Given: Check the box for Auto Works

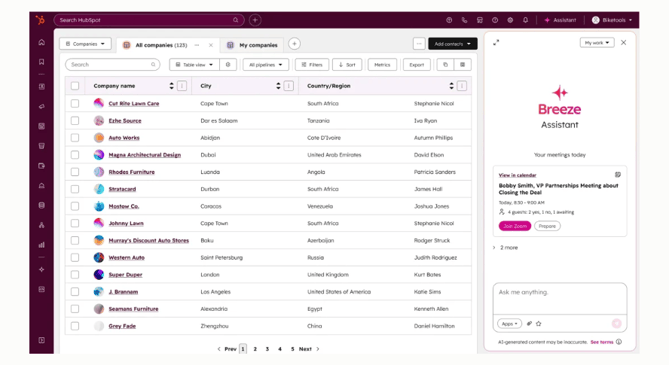Looking at the screenshot, I should point(75,138).
